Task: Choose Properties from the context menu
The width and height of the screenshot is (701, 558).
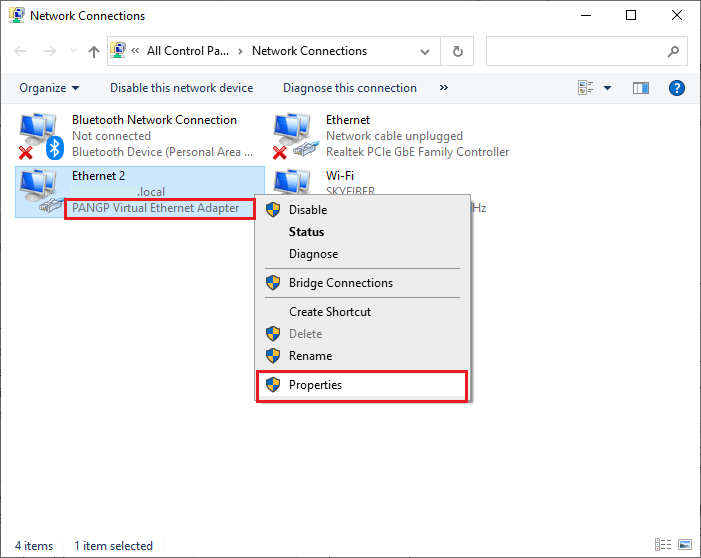Action: point(315,385)
